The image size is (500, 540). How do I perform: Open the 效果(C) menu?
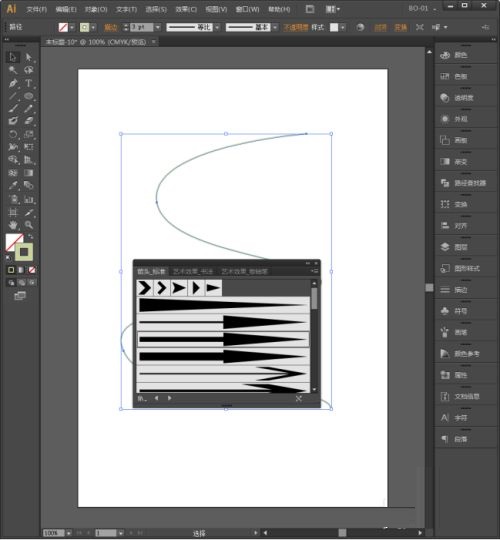[x=186, y=9]
